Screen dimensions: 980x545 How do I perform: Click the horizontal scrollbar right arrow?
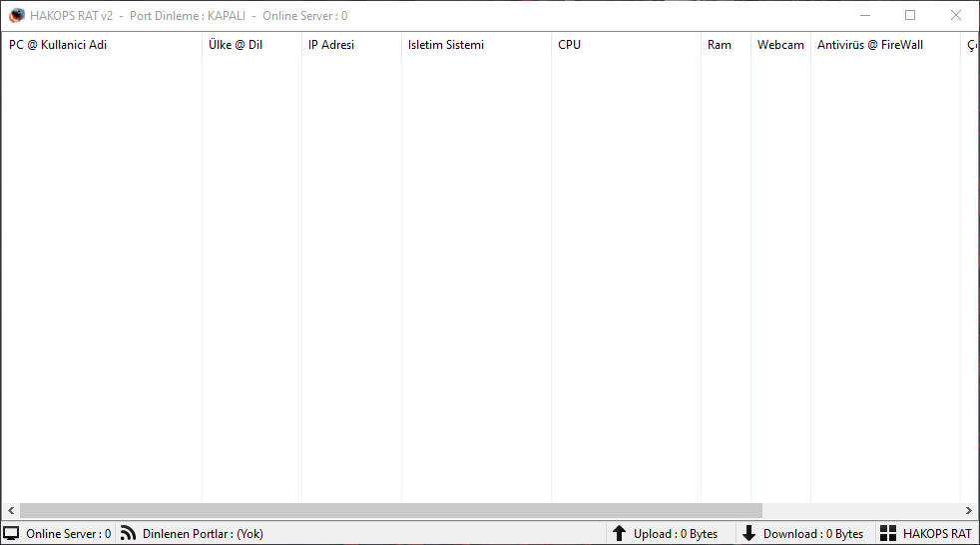click(971, 510)
